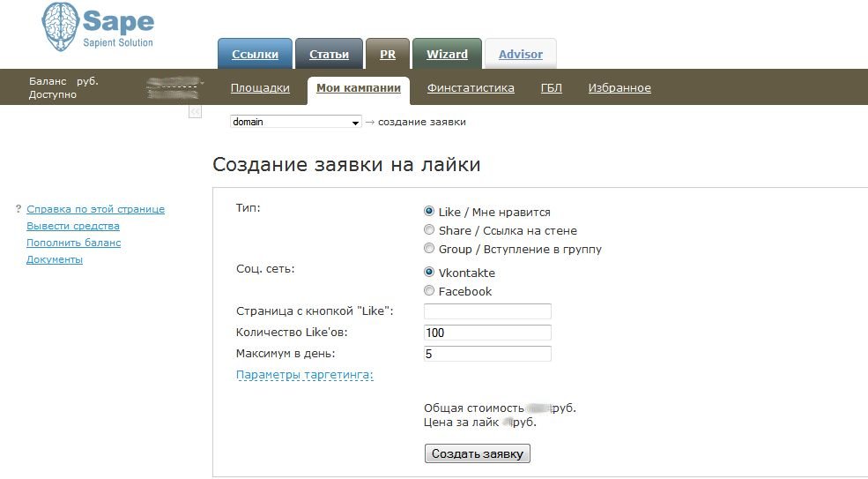Click the Создать заявку button
This screenshot has height=479, width=868.
point(477,453)
